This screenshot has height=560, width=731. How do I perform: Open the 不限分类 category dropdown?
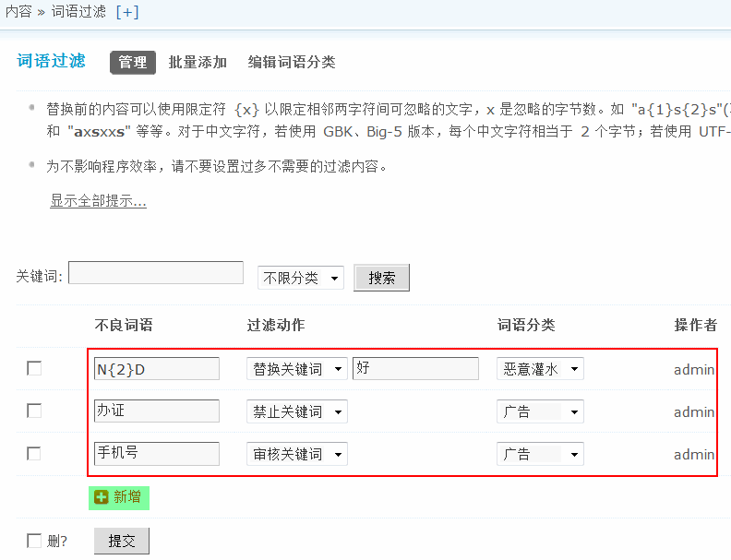click(x=300, y=278)
